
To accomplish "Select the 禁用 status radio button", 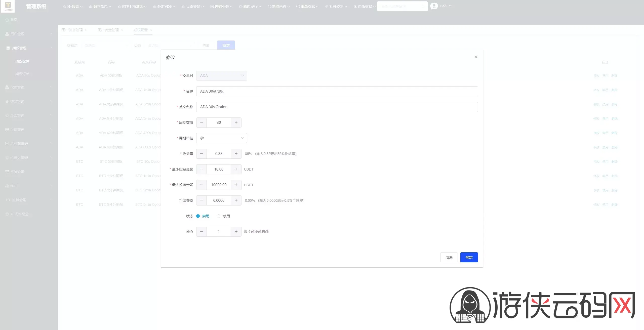I will (219, 216).
